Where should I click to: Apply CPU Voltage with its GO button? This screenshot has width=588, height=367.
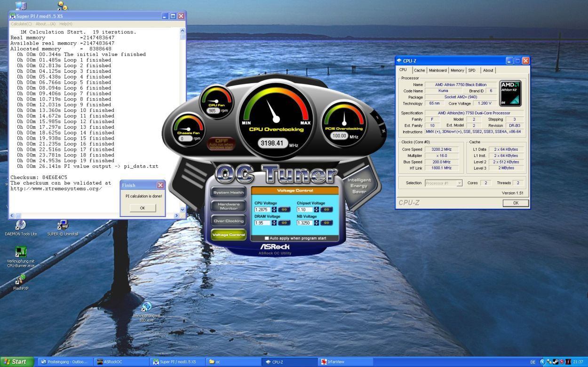coord(284,210)
